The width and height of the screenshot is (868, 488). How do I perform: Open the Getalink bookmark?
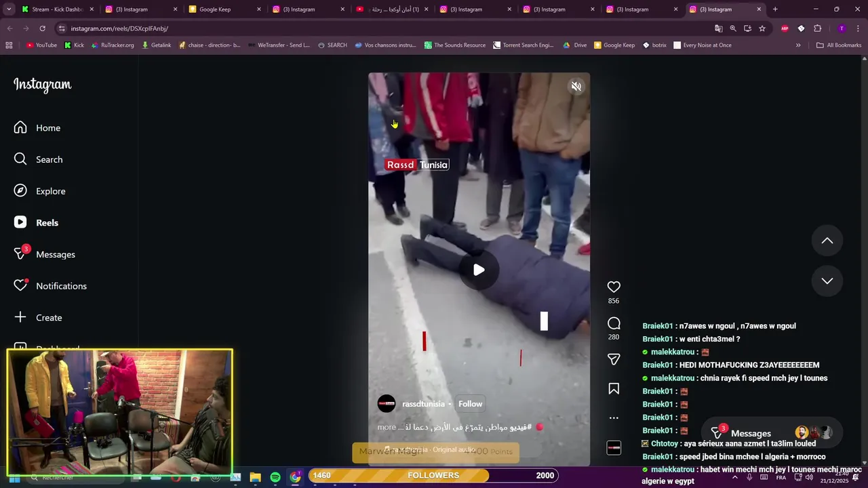pos(157,45)
